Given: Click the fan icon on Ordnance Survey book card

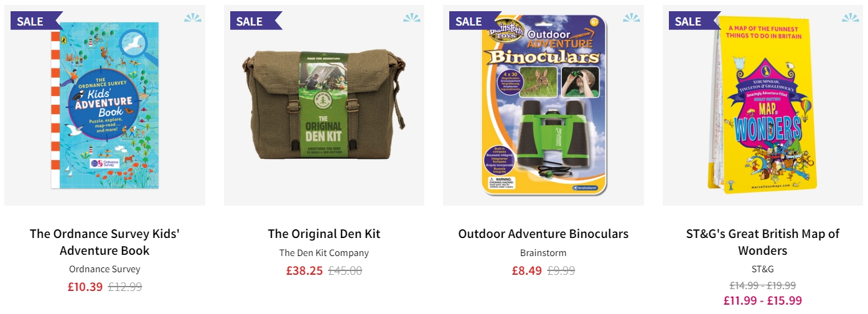Looking at the screenshot, I should tap(193, 17).
